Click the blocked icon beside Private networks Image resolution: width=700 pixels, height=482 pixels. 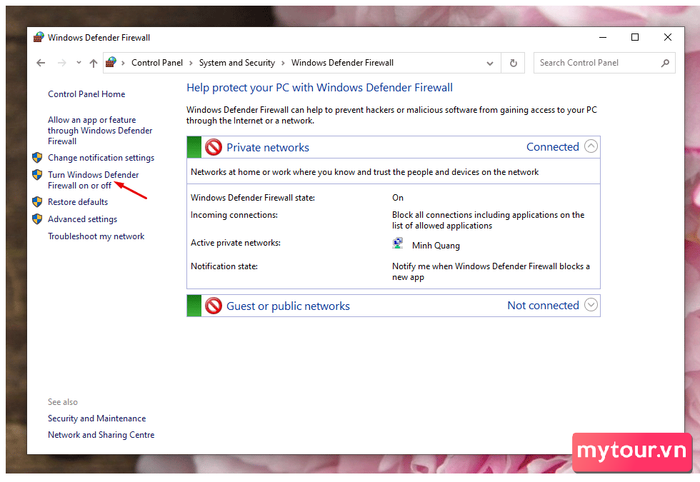pyautogui.click(x=213, y=147)
